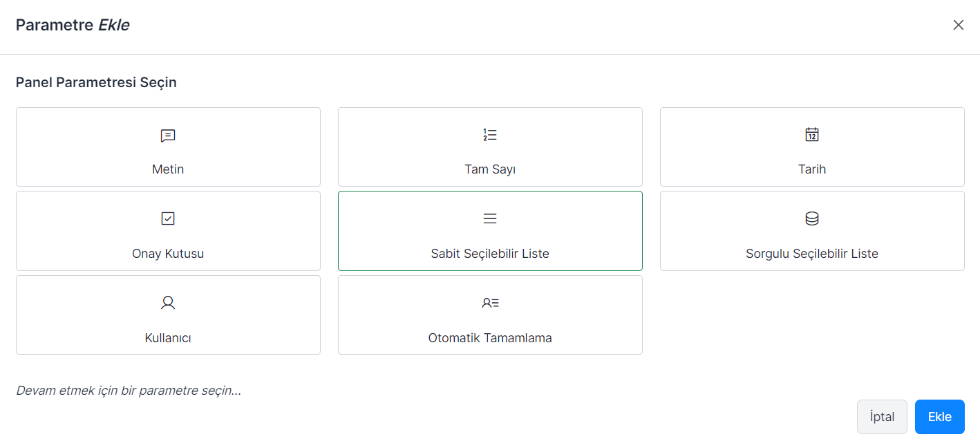This screenshot has width=980, height=448.
Task: Click the Onay Kutusu checkbox icon
Action: click(168, 218)
